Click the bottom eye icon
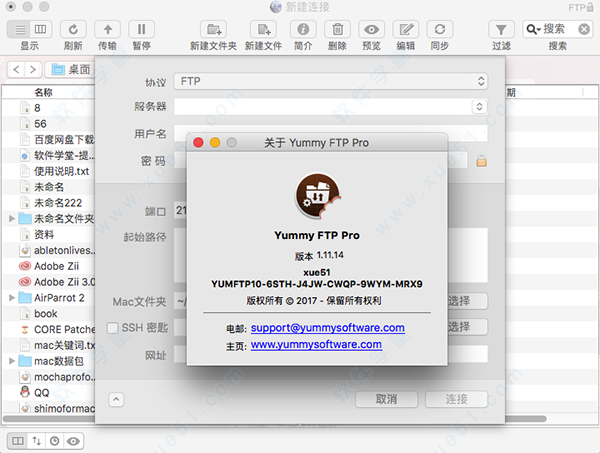Screen dimensions: 600x453 coord(73,441)
